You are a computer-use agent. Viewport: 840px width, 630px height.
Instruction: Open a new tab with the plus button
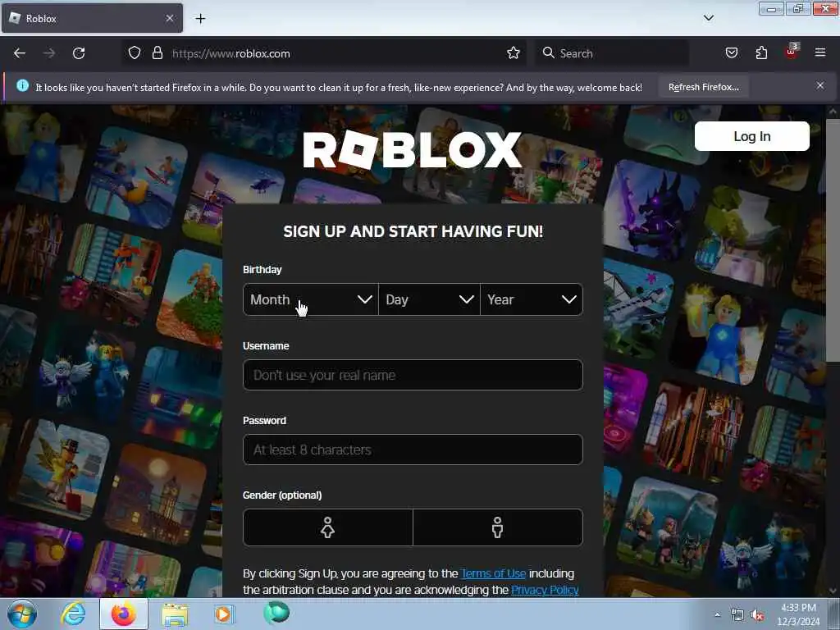click(x=200, y=19)
